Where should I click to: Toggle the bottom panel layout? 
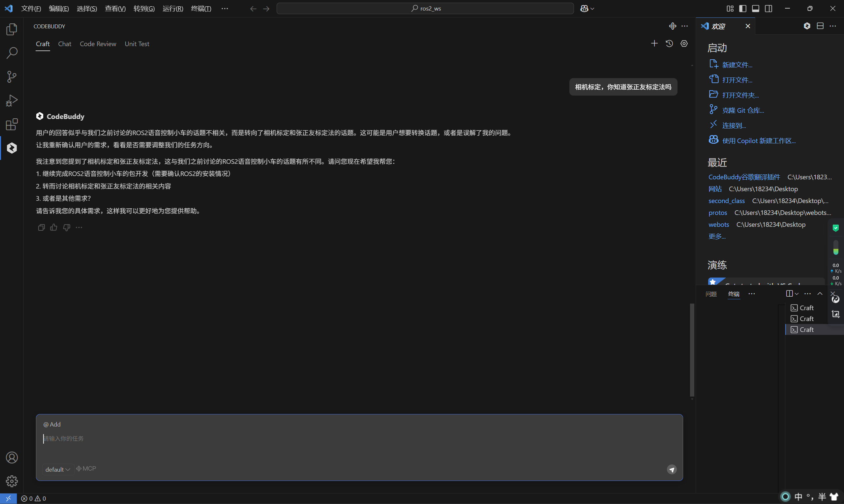[755, 9]
